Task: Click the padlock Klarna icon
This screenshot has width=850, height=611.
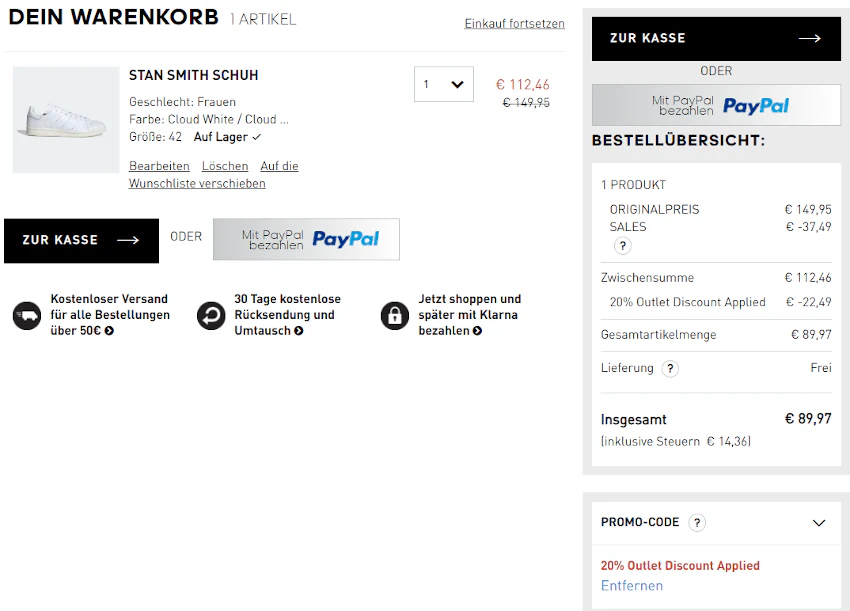Action: tap(395, 316)
